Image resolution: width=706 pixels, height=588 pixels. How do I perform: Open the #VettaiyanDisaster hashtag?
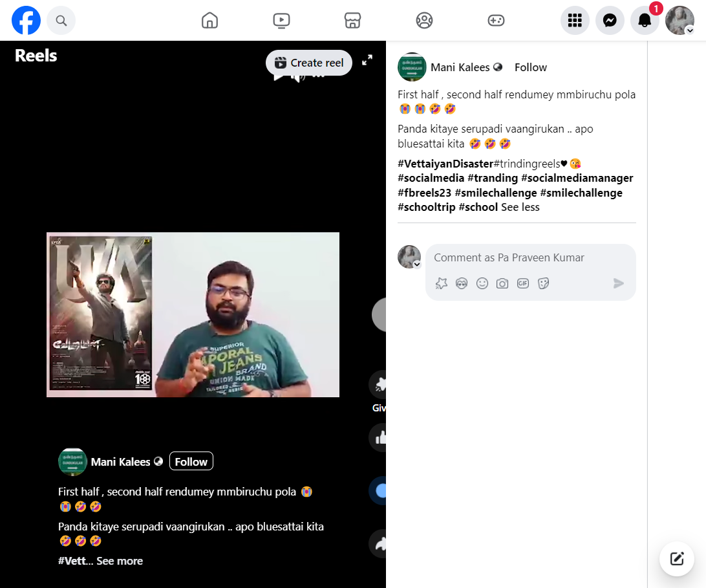pos(445,164)
